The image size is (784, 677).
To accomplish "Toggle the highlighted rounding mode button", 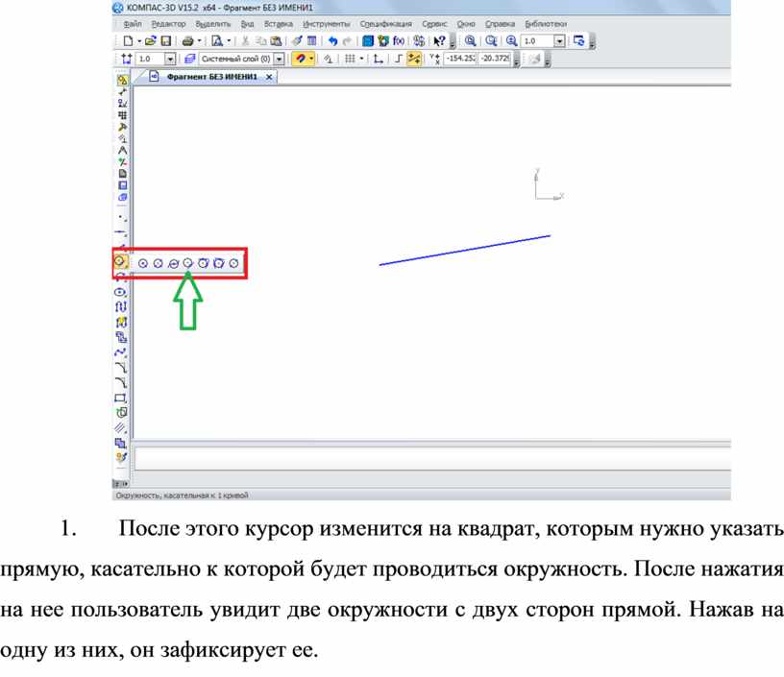I will point(414,60).
